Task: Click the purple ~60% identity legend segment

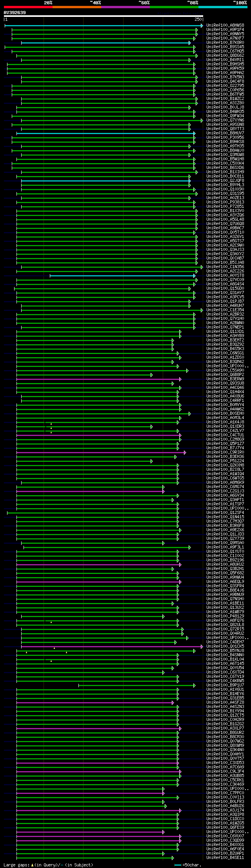Action: click(125, 7)
